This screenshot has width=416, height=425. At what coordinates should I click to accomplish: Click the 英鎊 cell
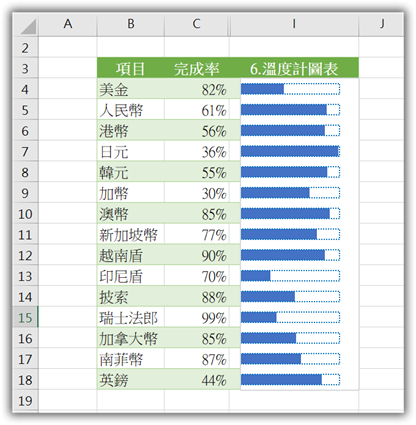point(131,379)
